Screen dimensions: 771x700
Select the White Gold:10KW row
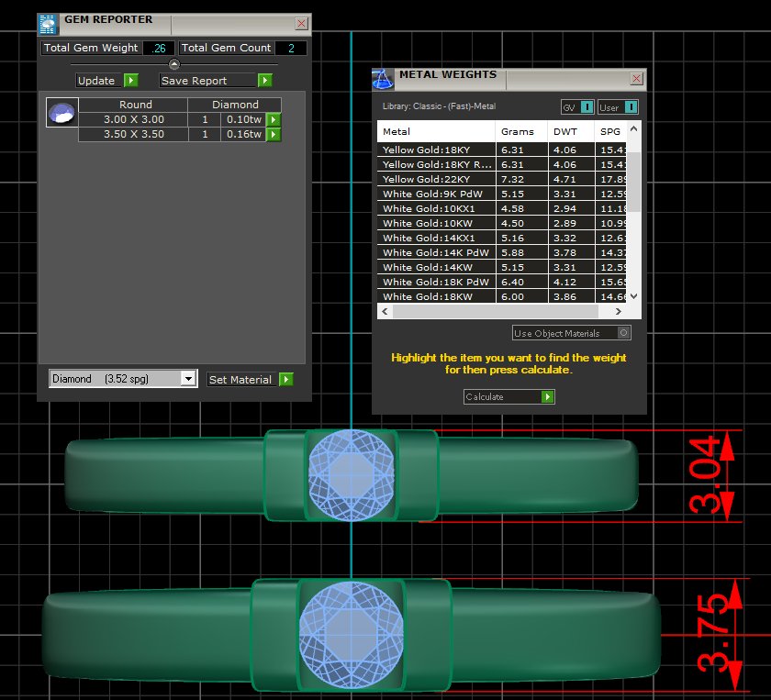[x=501, y=224]
